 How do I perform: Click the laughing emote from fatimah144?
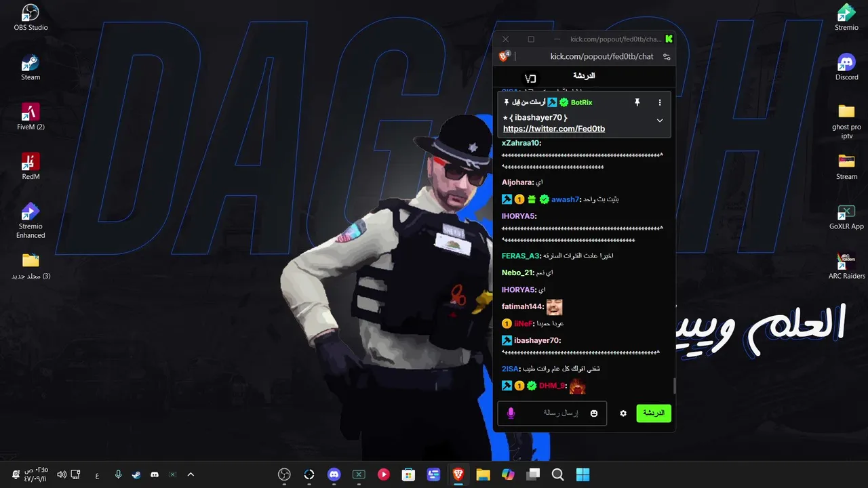pos(554,307)
